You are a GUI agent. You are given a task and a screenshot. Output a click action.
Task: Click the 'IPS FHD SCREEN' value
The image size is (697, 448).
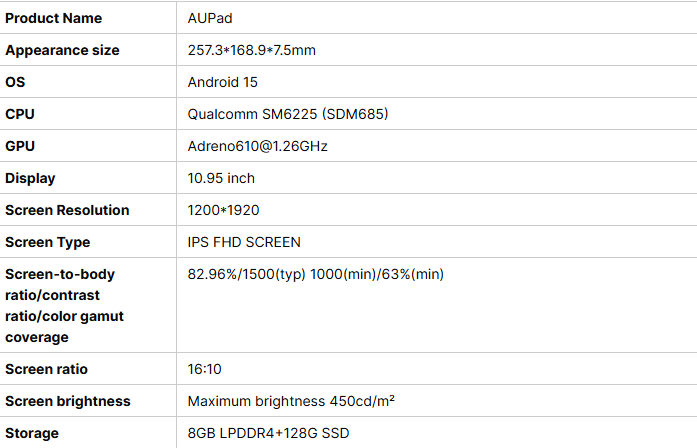point(244,242)
